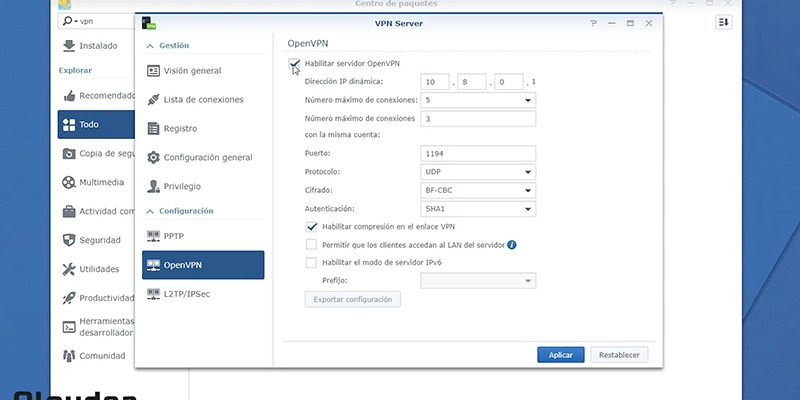The width and height of the screenshot is (800, 400).
Task: Click the Multimedia film reel icon
Action: [x=69, y=183]
